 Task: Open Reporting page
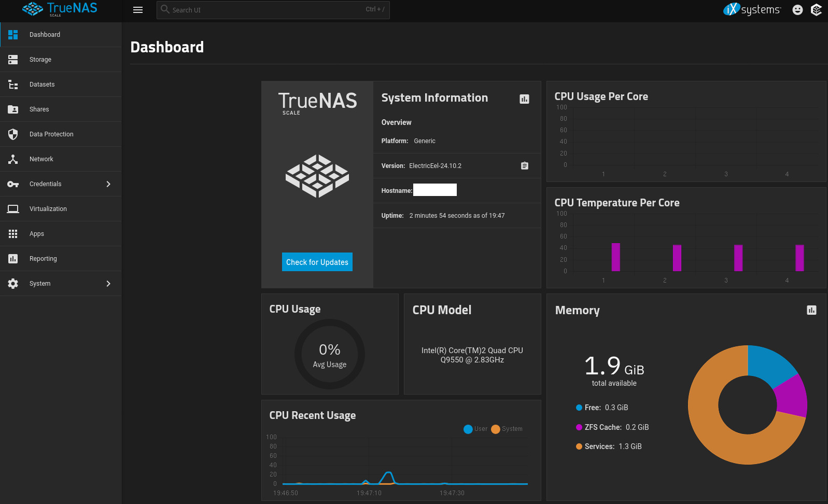pyautogui.click(x=61, y=259)
